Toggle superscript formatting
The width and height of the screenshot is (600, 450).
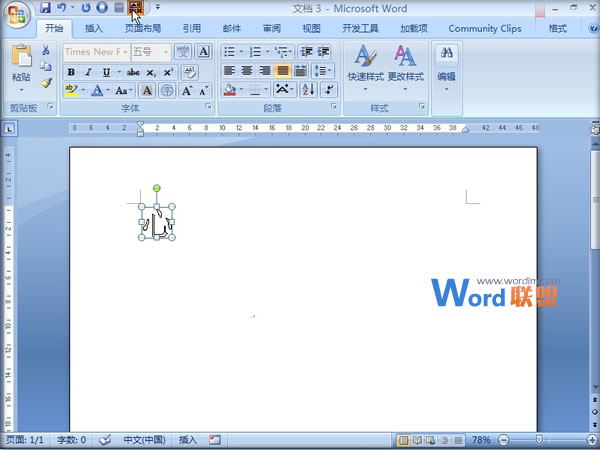[169, 72]
